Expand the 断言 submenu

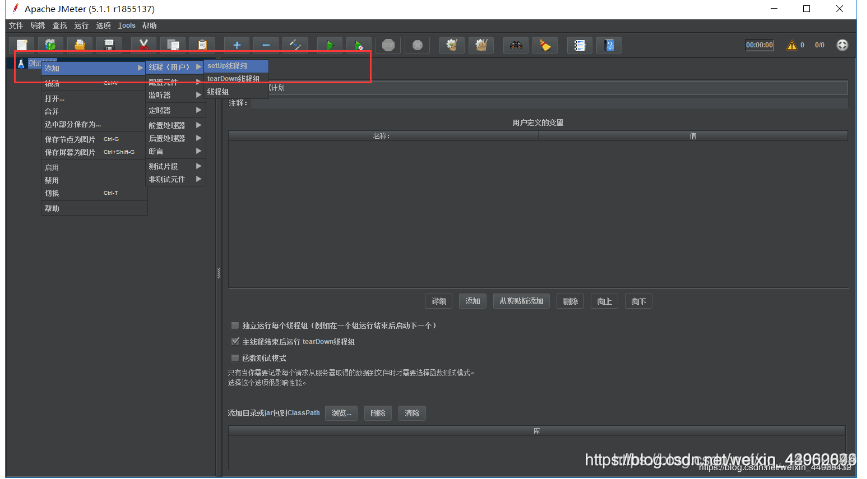(175, 151)
